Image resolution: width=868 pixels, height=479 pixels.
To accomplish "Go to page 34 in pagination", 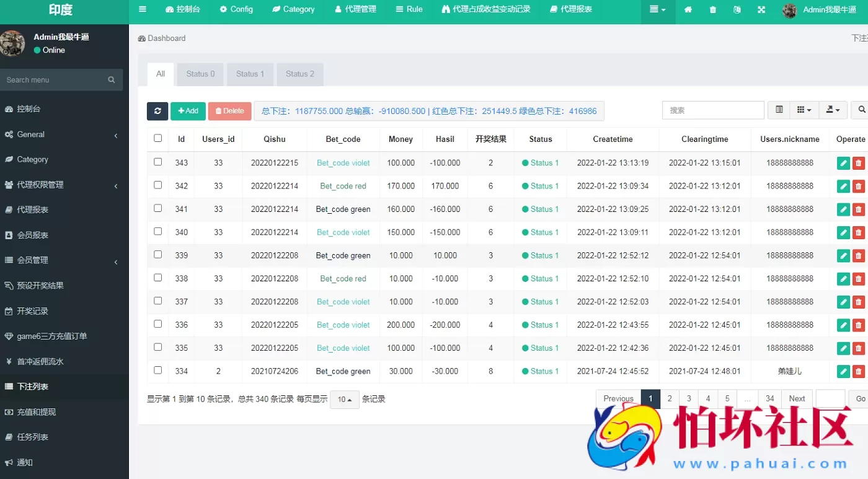I will click(769, 398).
